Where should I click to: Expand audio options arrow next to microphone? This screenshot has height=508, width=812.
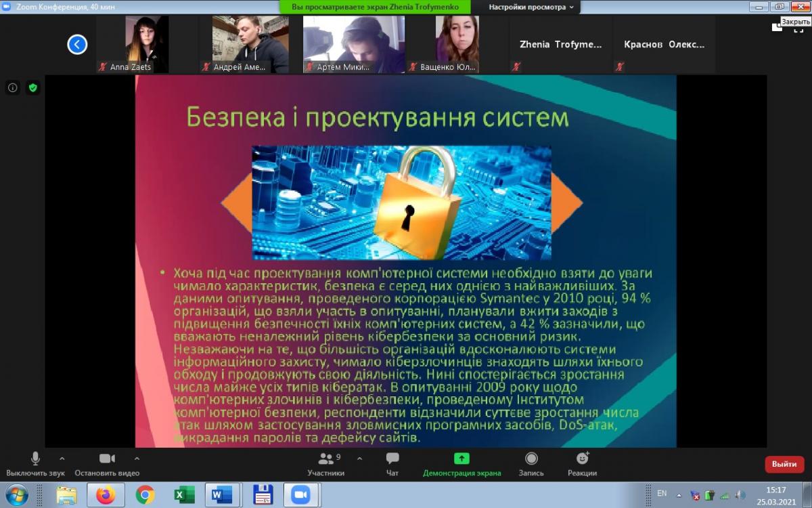pos(62,459)
